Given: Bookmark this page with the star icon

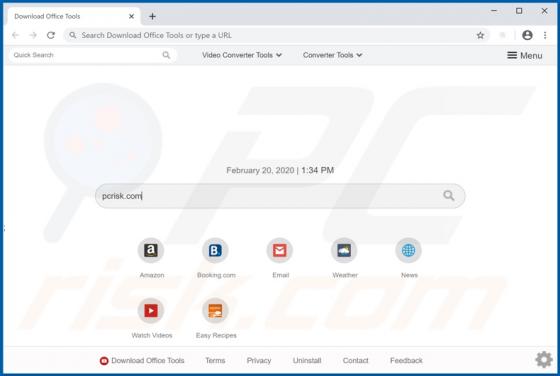Looking at the screenshot, I should click(480, 35).
